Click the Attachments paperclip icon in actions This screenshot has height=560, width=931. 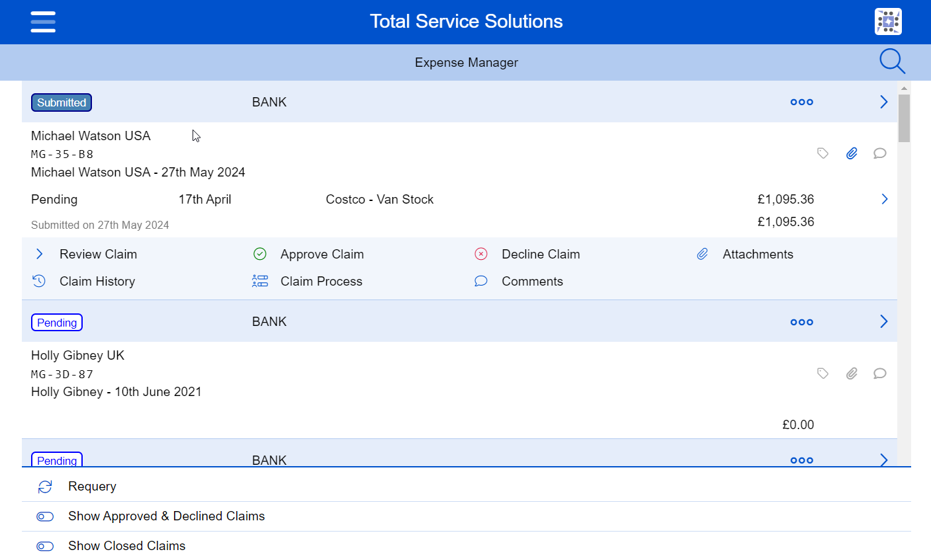click(702, 254)
